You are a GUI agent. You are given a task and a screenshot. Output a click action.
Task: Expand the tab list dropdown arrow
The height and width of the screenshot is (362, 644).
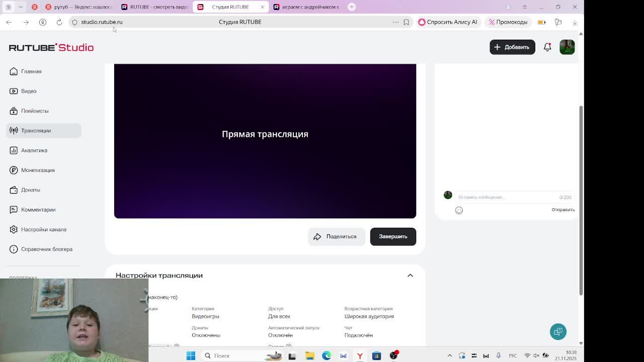pos(21,7)
